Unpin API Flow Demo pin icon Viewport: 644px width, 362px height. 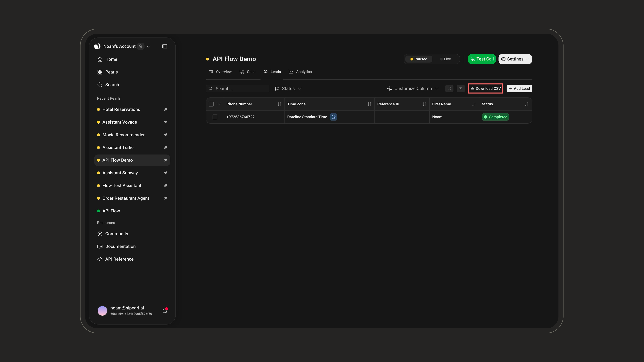166,160
